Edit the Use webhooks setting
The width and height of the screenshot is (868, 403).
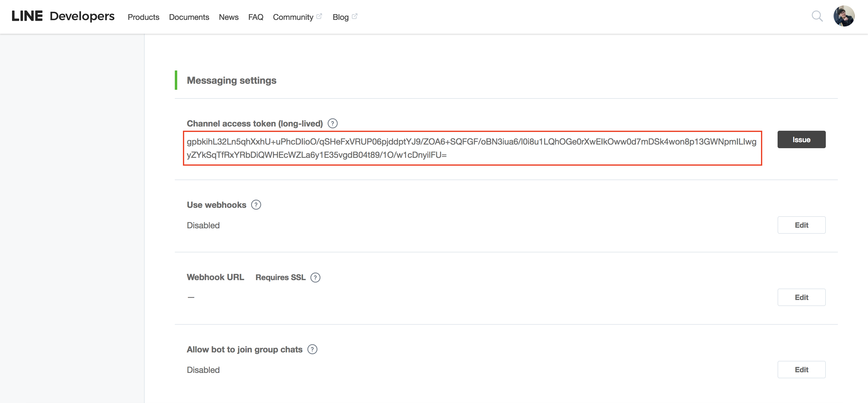[x=801, y=225]
